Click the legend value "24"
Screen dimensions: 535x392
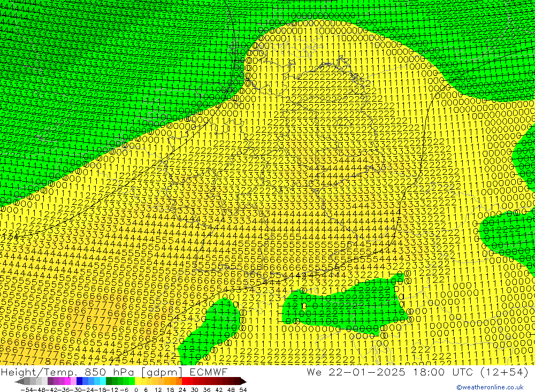(182, 390)
